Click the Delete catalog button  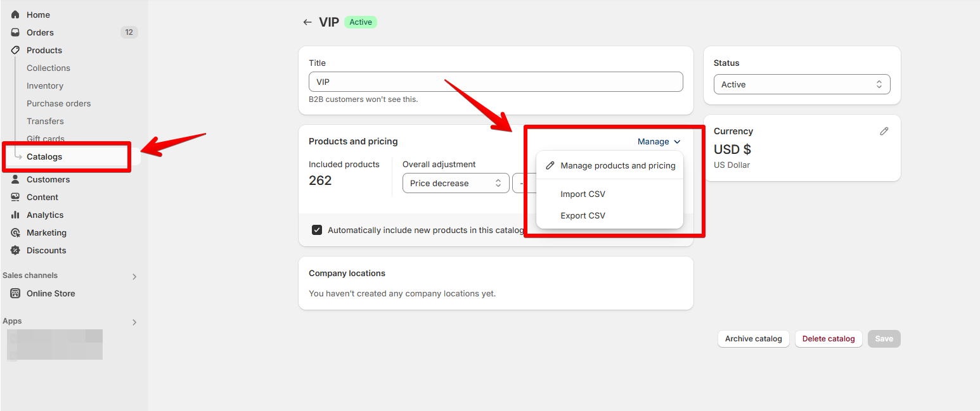(828, 339)
